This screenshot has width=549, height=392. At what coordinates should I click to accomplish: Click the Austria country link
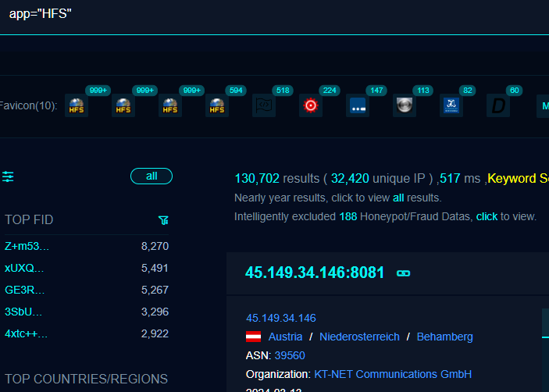click(285, 337)
